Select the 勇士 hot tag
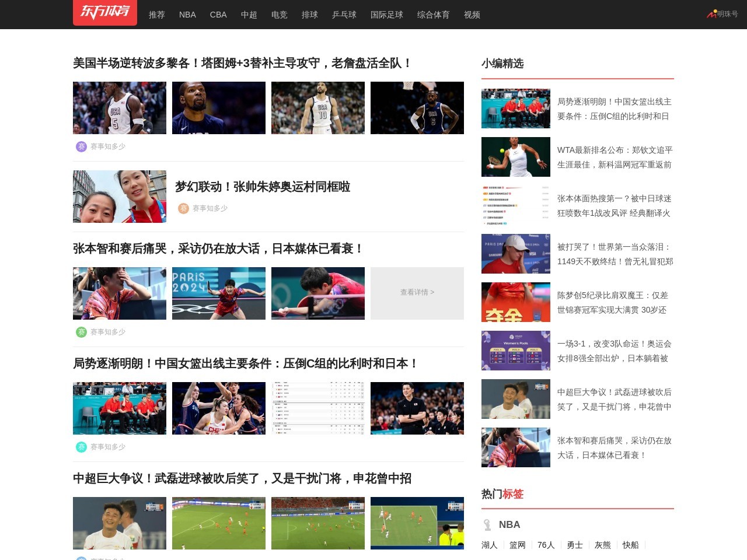The width and height of the screenshot is (747, 560). tap(575, 545)
